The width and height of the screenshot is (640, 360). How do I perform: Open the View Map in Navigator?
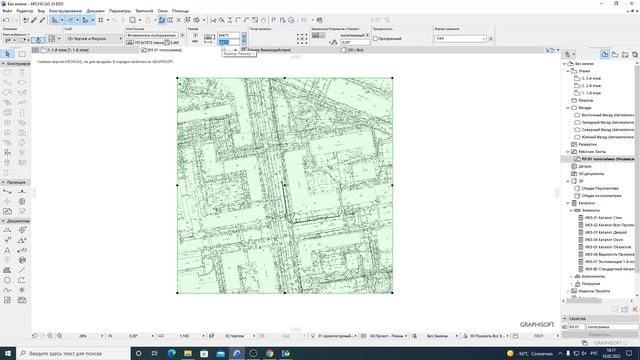coord(615,54)
